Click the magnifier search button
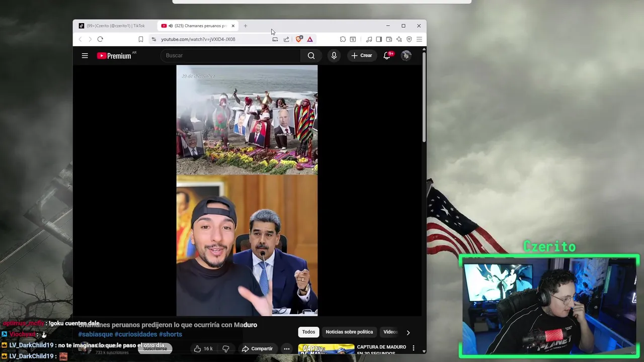Viewport: 644px width, 362px height. click(x=311, y=56)
